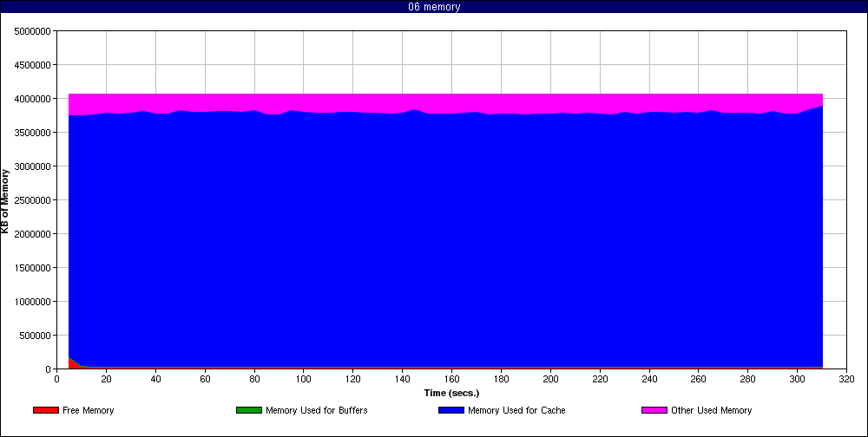Click the magenta other used memory band
Screen dimensions: 868x437
coord(445,102)
